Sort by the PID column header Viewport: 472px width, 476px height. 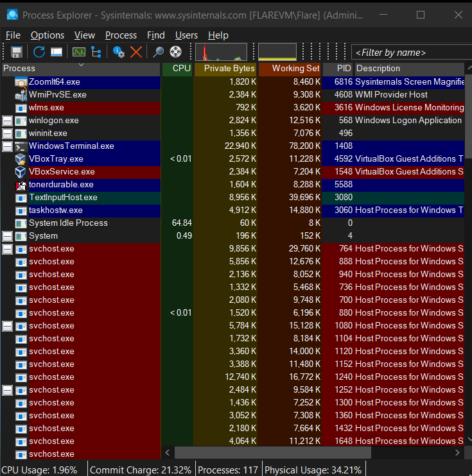pos(338,68)
